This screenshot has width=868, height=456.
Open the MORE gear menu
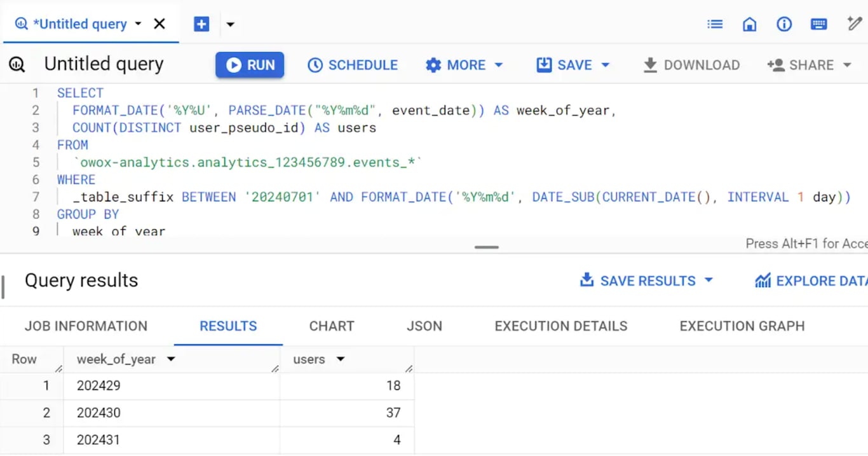(x=464, y=65)
